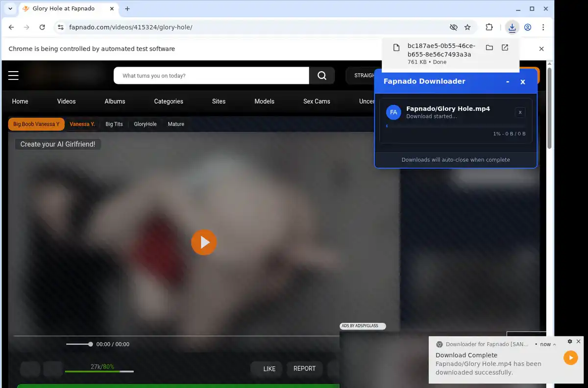Close the Fapnado Downloader panel

coord(523,81)
